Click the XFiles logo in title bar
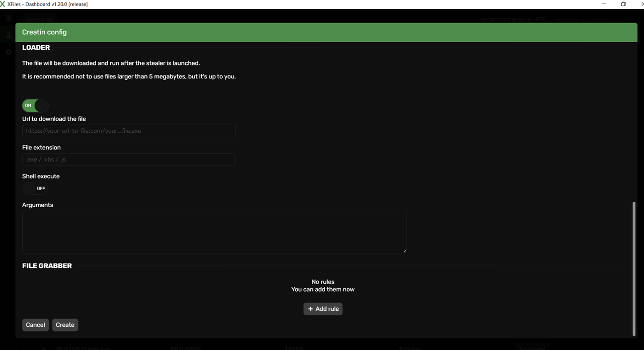Screen dimensions: 644x350 coord(3,4)
